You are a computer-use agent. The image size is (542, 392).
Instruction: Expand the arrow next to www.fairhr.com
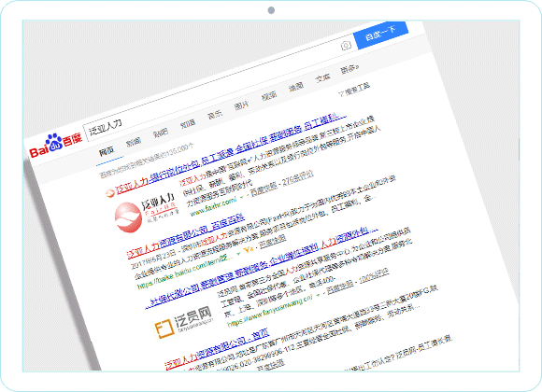coord(242,197)
